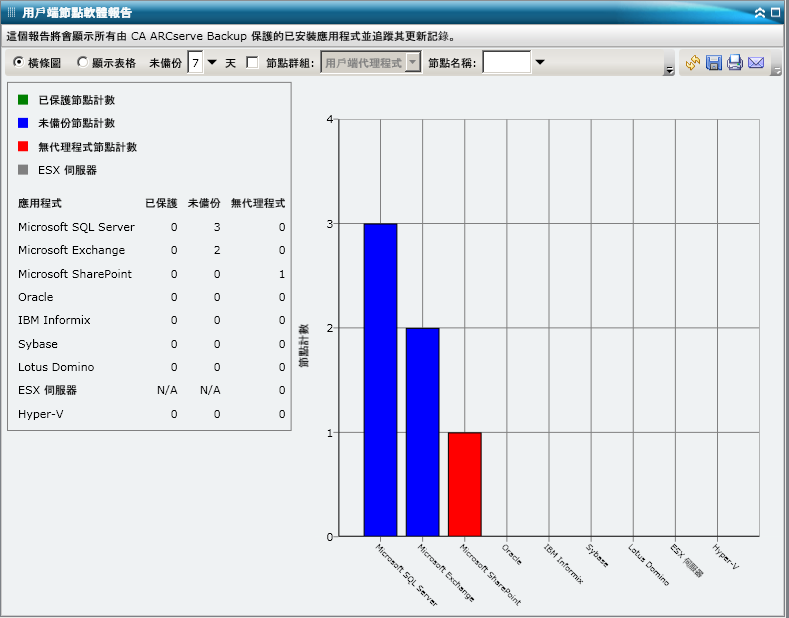
Task: Click the 已保護 column header
Action: tap(162, 203)
